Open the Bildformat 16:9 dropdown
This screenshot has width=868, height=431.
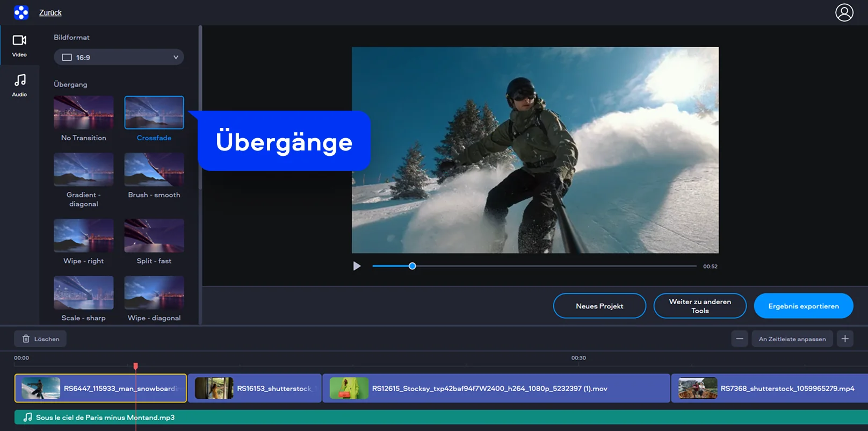[119, 57]
